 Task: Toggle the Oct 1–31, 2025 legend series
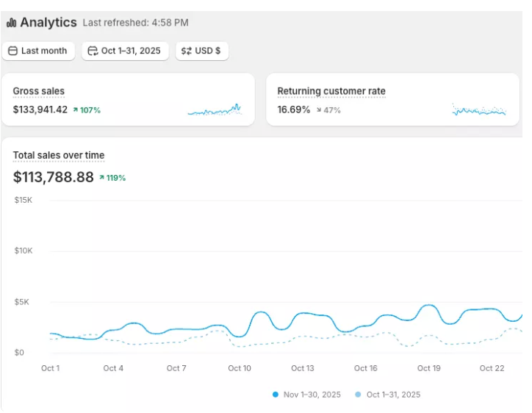tap(387, 395)
